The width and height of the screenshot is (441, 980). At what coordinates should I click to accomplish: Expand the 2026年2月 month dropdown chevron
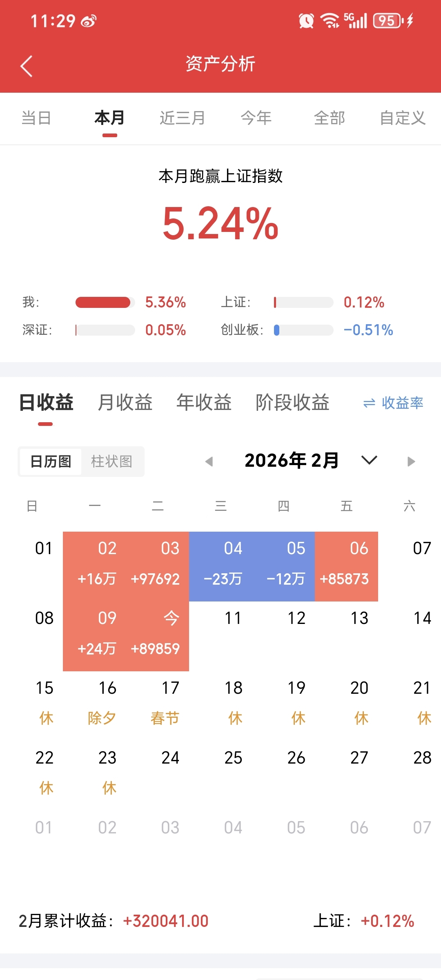point(369,461)
